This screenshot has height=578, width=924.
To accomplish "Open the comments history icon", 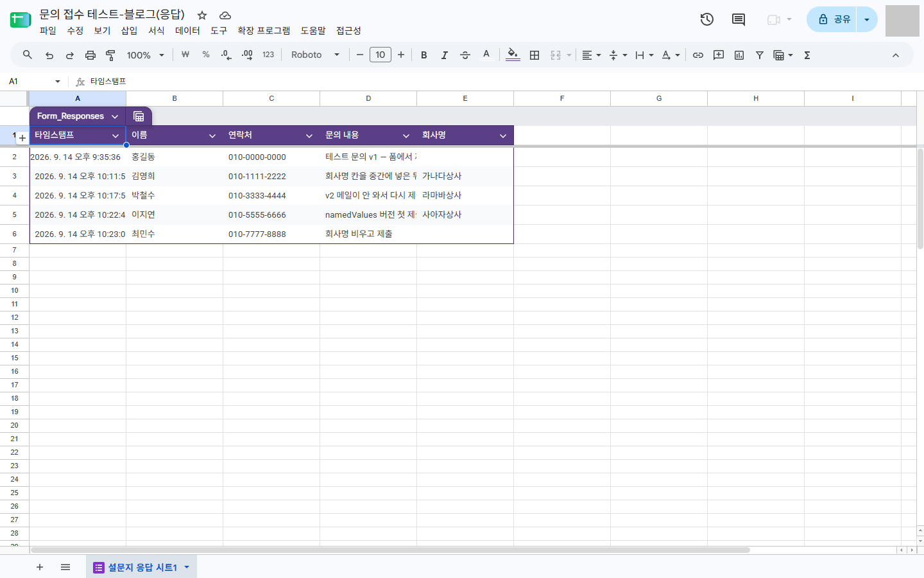I will coord(739,19).
